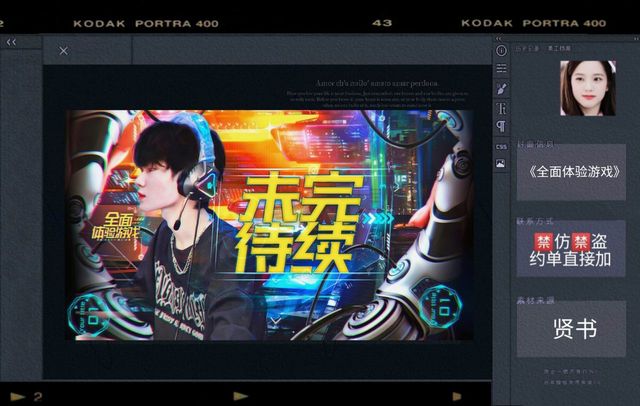Switch to the first tab in right panel
The width and height of the screenshot is (640, 406).
pos(527,48)
